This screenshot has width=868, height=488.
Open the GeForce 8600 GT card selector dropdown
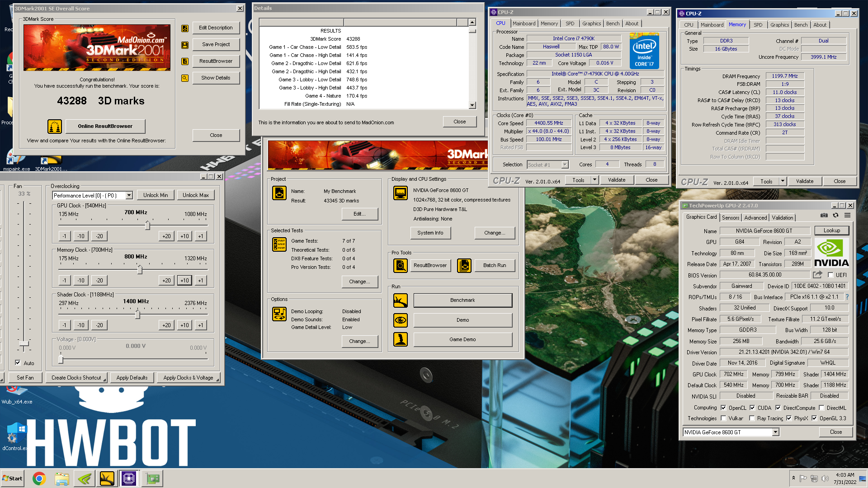(775, 432)
